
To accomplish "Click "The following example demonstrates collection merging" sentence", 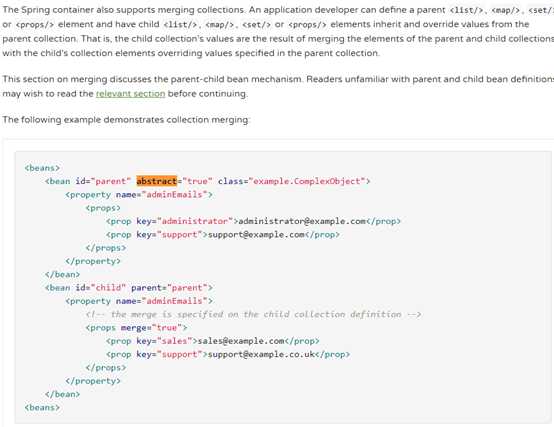I will [126, 120].
